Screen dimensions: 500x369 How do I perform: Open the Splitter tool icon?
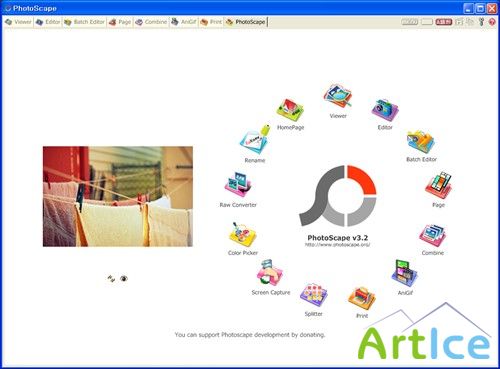tap(313, 295)
